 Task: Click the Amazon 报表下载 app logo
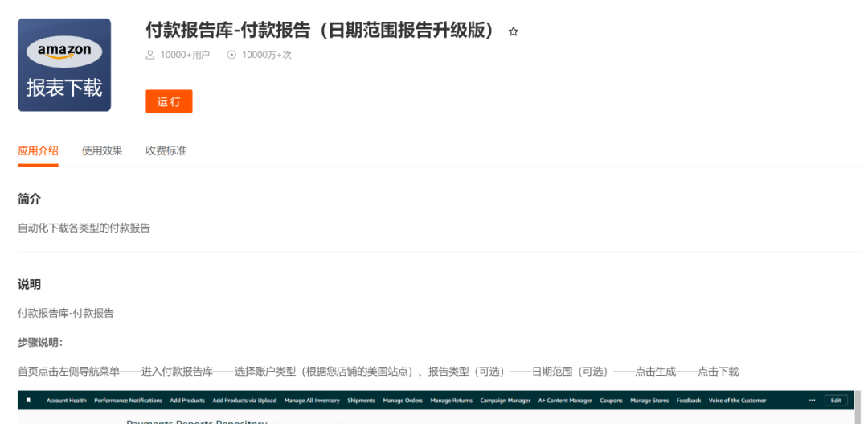point(64,65)
